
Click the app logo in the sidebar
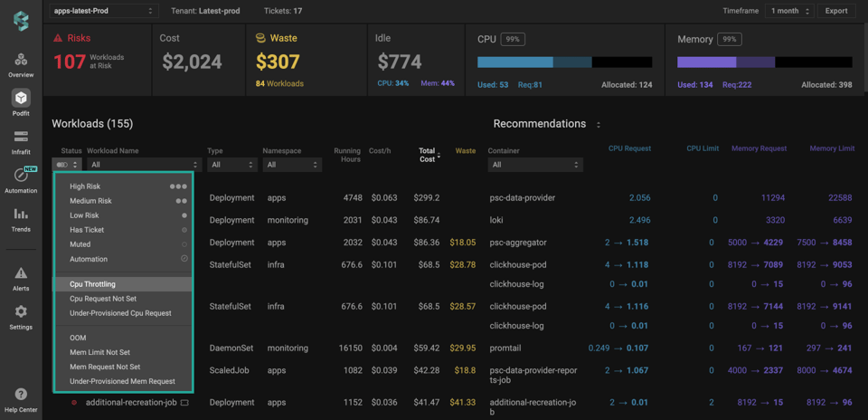[21, 21]
